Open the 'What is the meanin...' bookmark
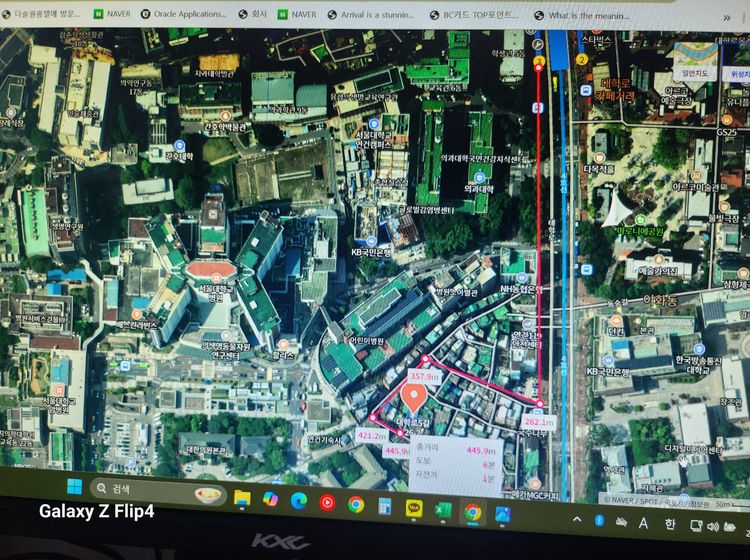Viewport: 750px width, 560px height. pos(582,15)
